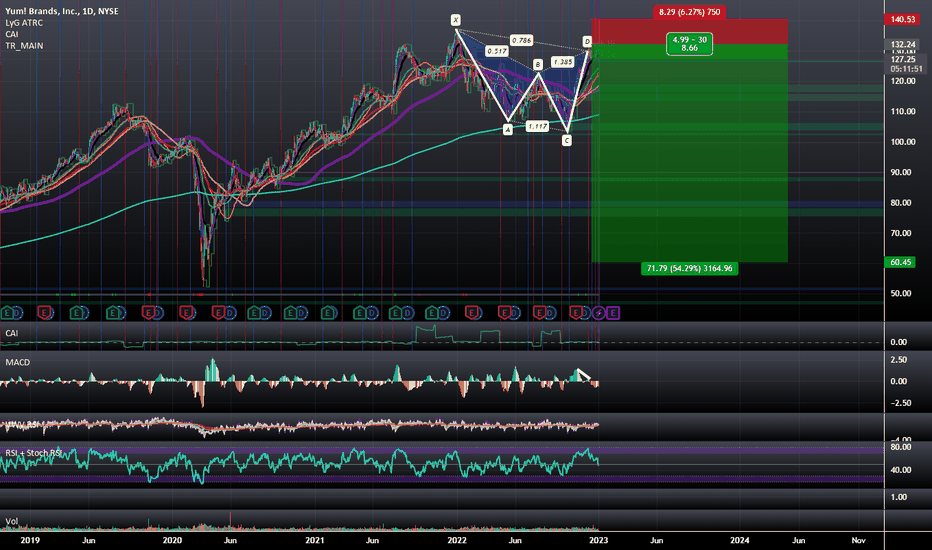
Task: Click the CAI legend below LyG ATRC
Action: (x=12, y=34)
